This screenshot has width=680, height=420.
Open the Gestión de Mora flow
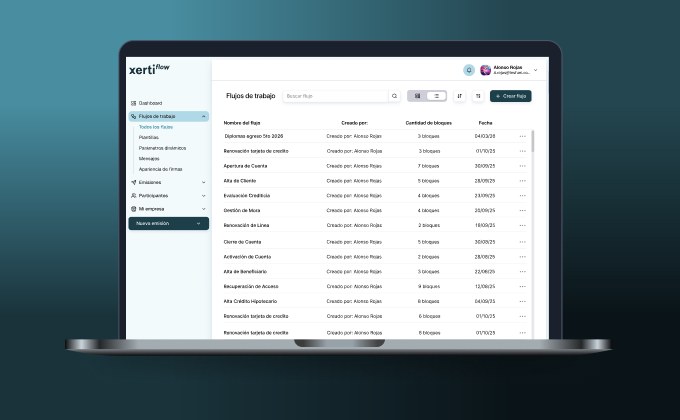tap(242, 210)
